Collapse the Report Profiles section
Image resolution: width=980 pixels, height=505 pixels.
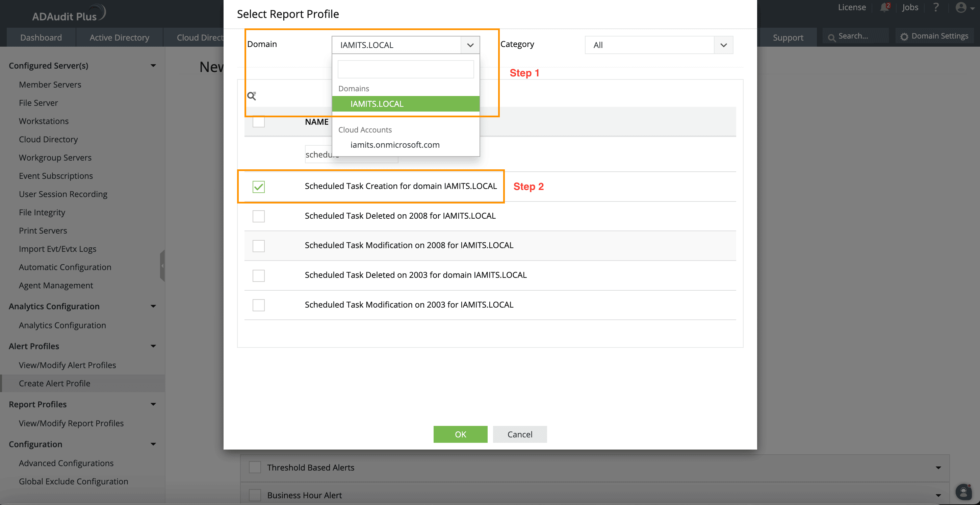(x=153, y=404)
